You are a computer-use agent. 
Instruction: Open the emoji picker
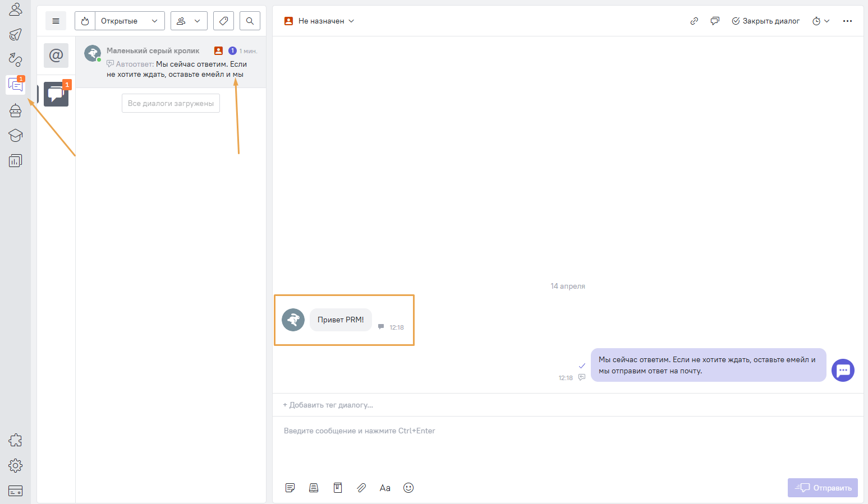pyautogui.click(x=408, y=488)
